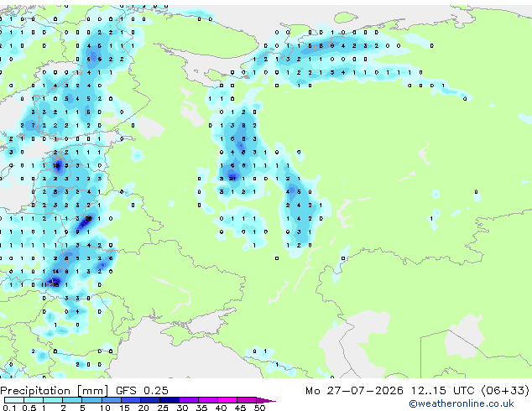Click the legend label "25"
Image resolution: width=532 pixels, height=411 pixels.
coord(163,408)
